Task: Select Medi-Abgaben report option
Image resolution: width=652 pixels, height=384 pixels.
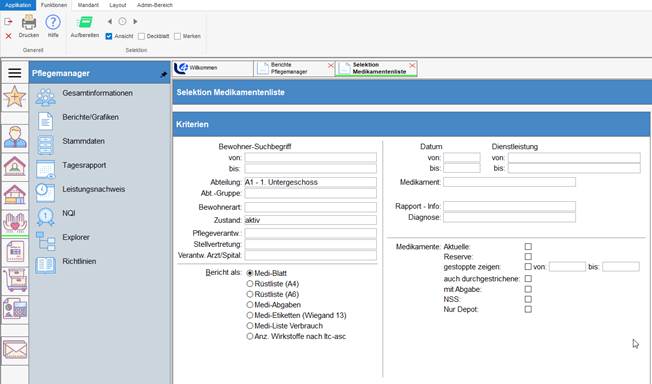Action: pos(250,305)
